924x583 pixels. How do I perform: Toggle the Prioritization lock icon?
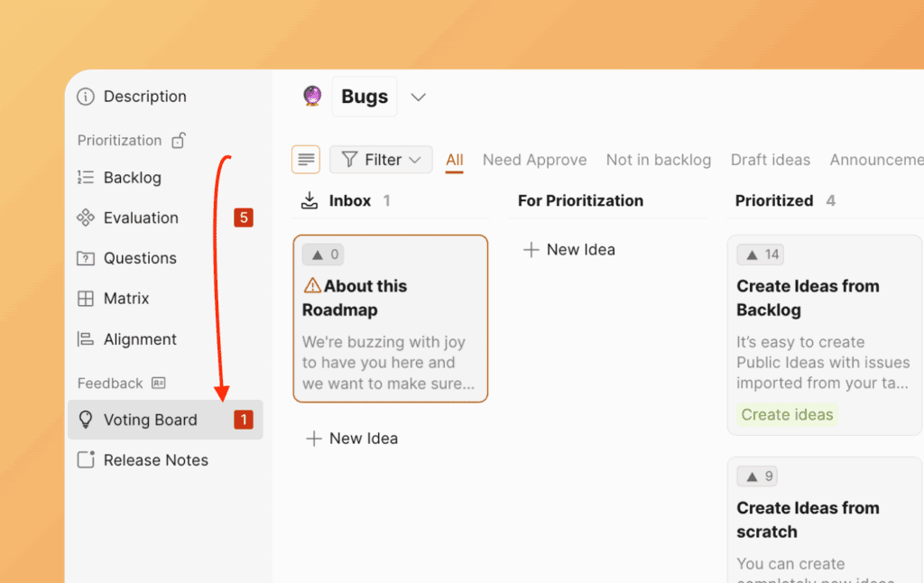[179, 141]
